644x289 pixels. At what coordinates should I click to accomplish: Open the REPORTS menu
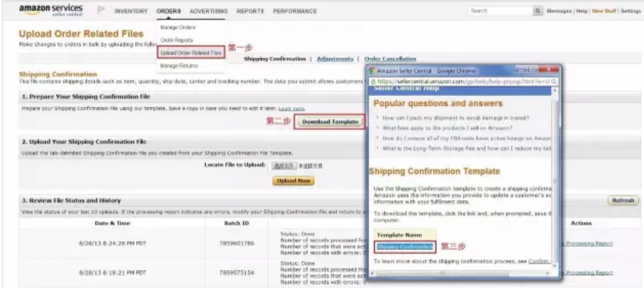tap(250, 12)
